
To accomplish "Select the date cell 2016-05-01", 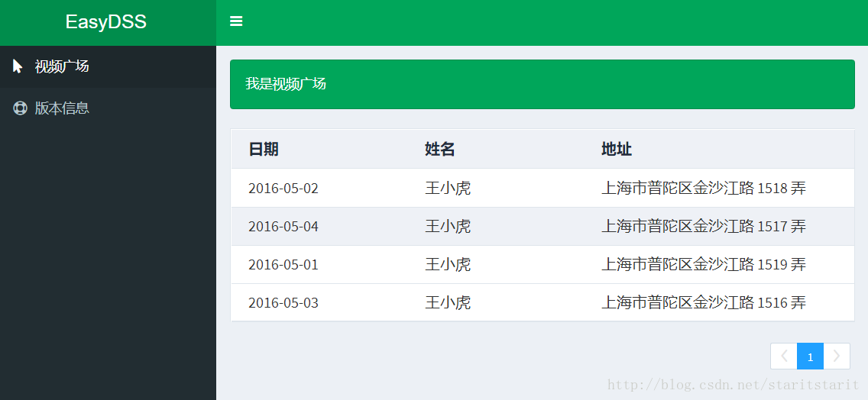I will point(283,264).
